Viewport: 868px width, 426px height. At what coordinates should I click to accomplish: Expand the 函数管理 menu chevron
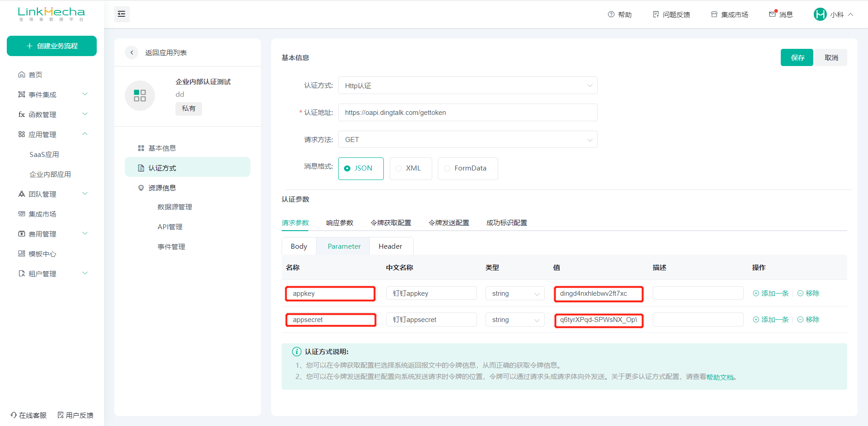85,114
